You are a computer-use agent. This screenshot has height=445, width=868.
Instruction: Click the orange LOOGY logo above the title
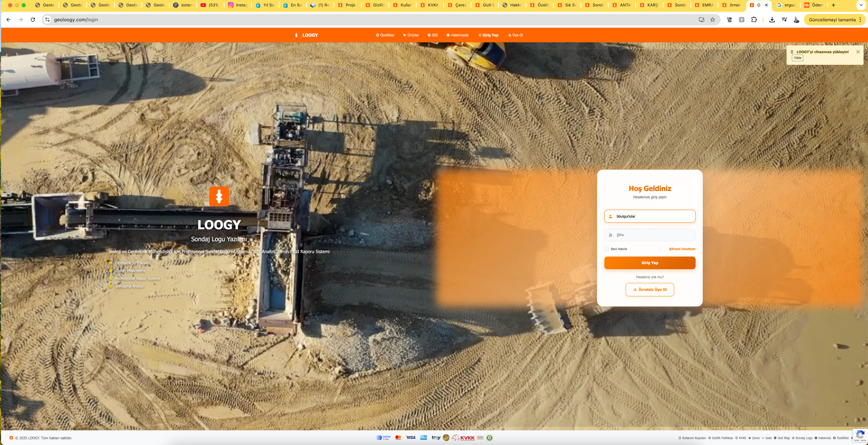pos(219,196)
